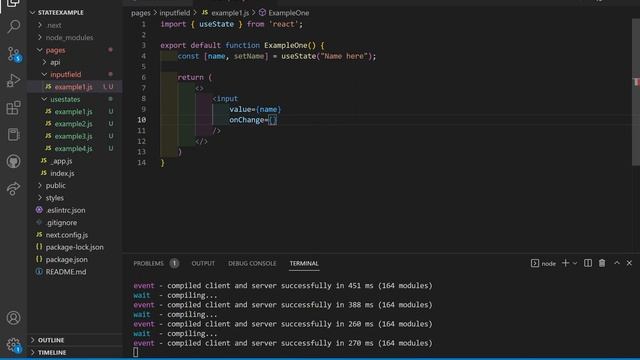Open package.json file
The width and height of the screenshot is (640, 360).
pyautogui.click(x=75, y=260)
